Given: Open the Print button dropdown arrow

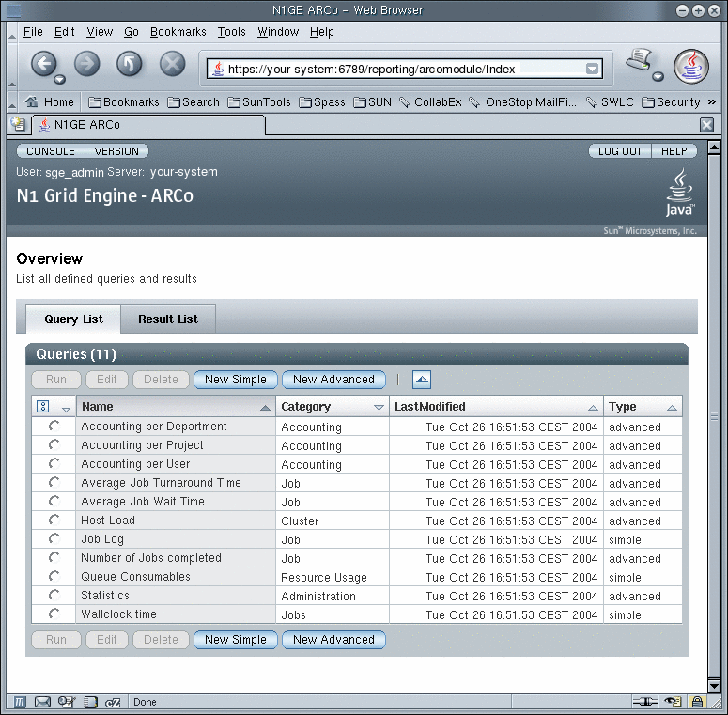Looking at the screenshot, I should (x=658, y=77).
